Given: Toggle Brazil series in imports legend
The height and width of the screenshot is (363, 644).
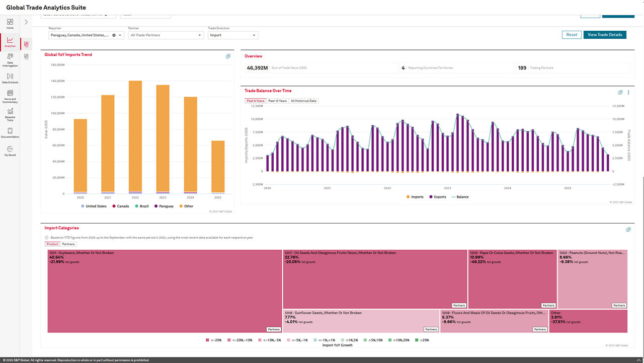Looking at the screenshot, I should click(x=142, y=206).
